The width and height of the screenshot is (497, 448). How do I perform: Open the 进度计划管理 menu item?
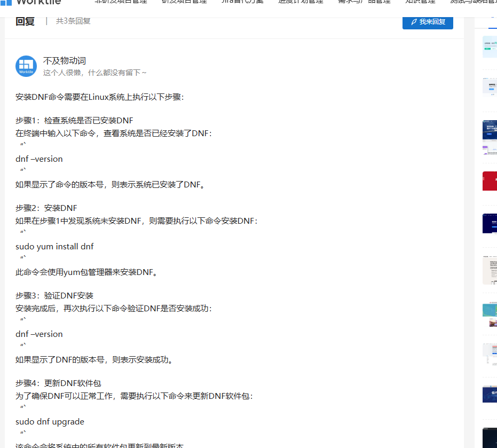(x=301, y=2)
